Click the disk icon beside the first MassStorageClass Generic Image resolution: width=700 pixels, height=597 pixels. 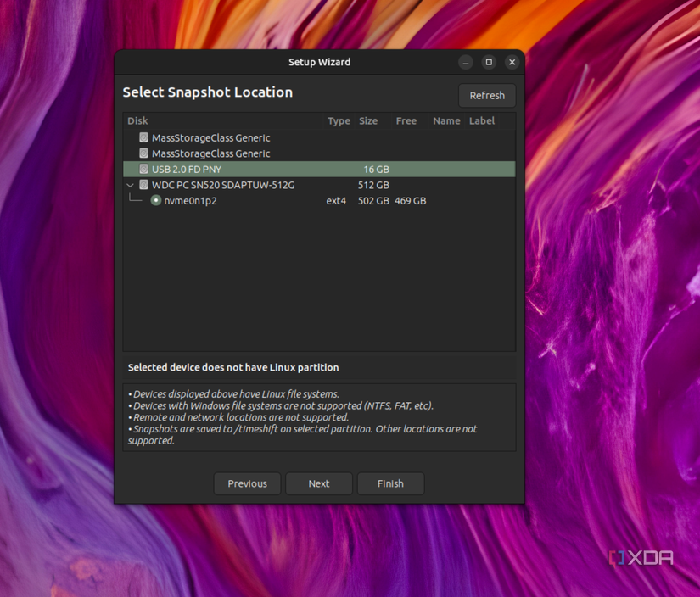(x=143, y=137)
